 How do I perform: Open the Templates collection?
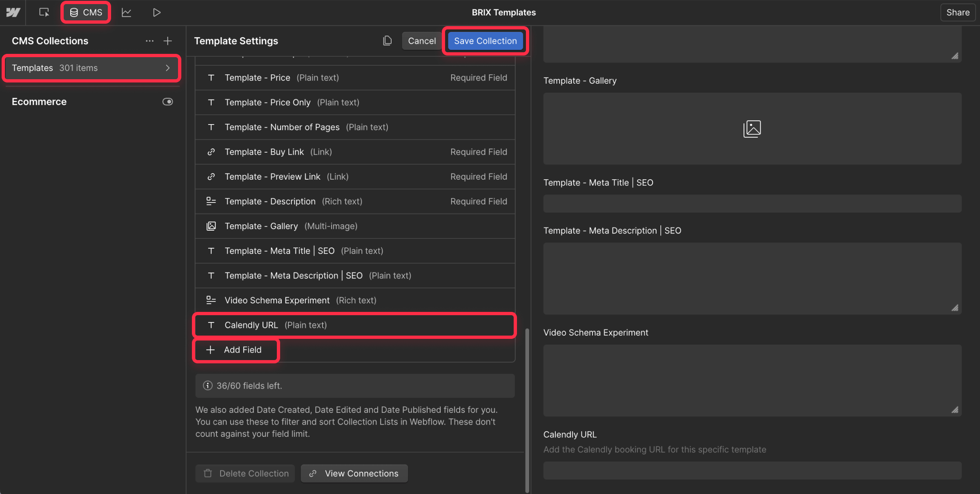pyautogui.click(x=91, y=68)
